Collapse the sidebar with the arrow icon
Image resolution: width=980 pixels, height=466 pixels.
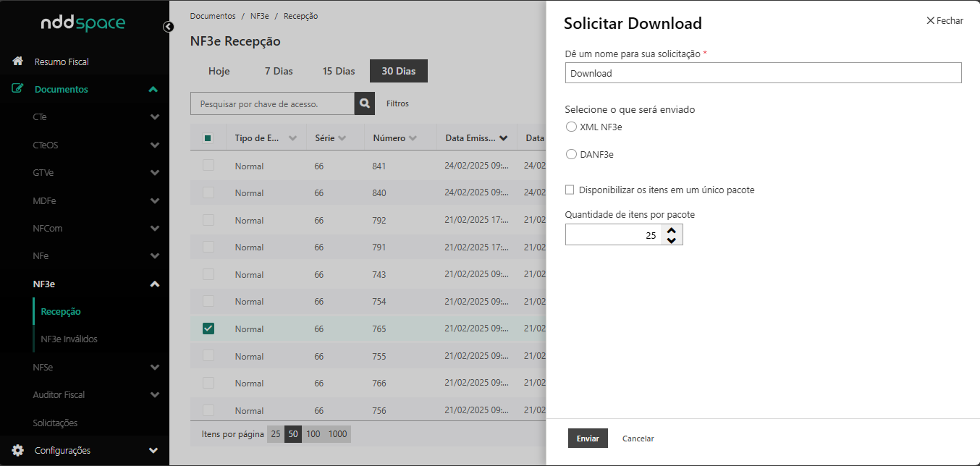169,27
